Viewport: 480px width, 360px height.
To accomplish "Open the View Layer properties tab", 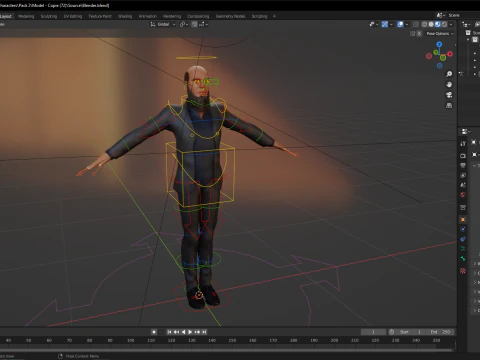I will [x=463, y=175].
